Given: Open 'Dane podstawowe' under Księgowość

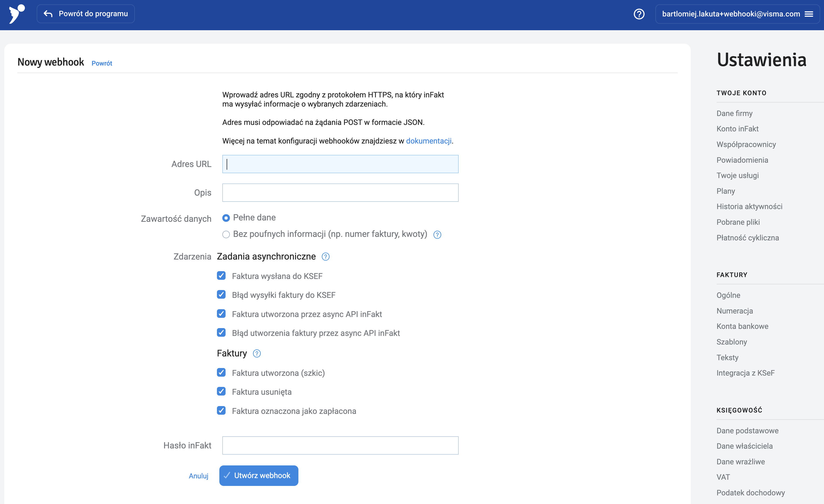Looking at the screenshot, I should tap(747, 431).
